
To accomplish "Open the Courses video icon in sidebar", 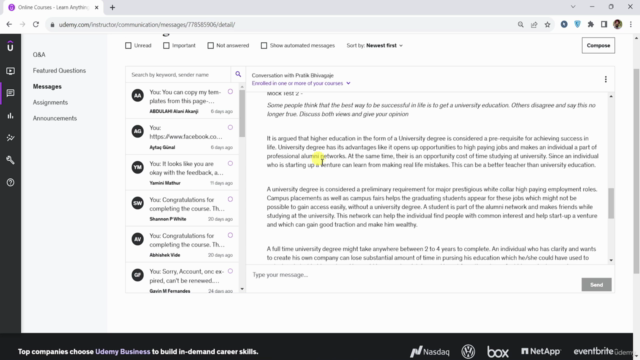I will 10,71.
